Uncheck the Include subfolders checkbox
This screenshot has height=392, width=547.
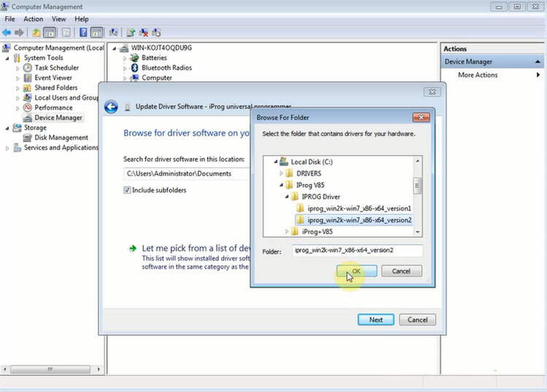click(x=127, y=190)
